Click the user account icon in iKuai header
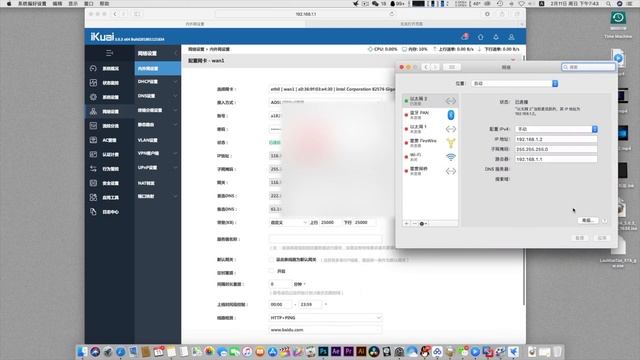 pos(511,37)
